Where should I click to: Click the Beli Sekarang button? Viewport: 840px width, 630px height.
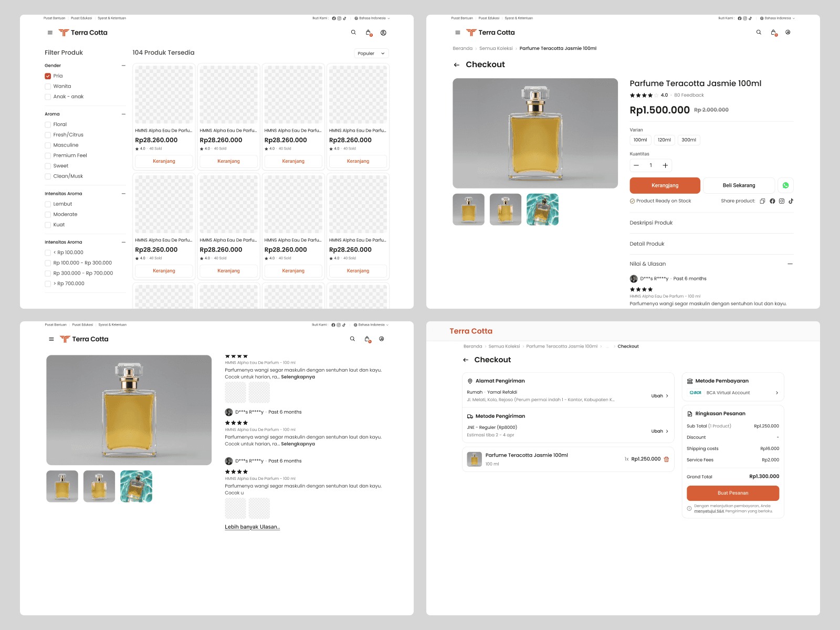739,185
